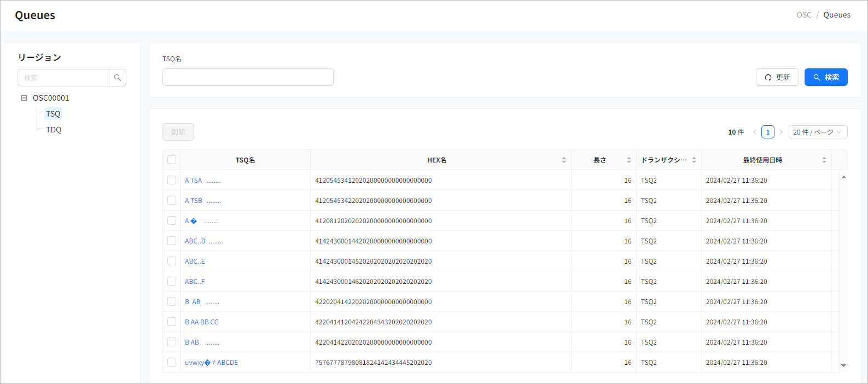Open the ABC..E queue link

coord(195,261)
